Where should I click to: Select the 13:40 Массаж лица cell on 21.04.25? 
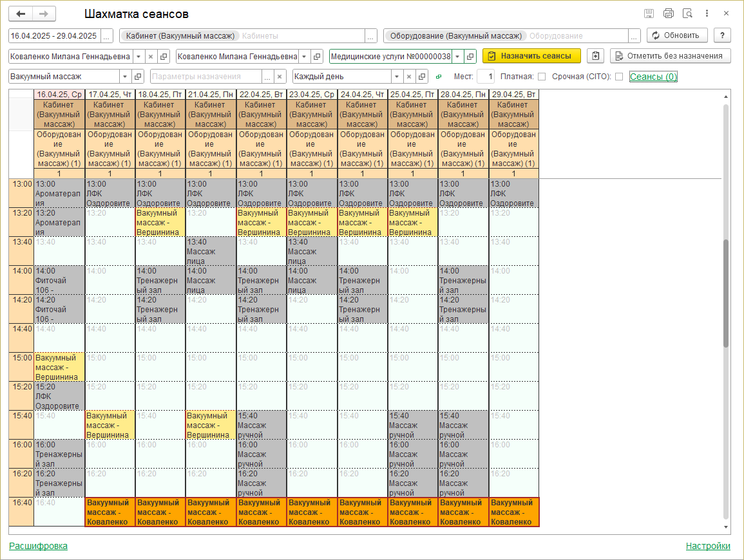point(211,251)
